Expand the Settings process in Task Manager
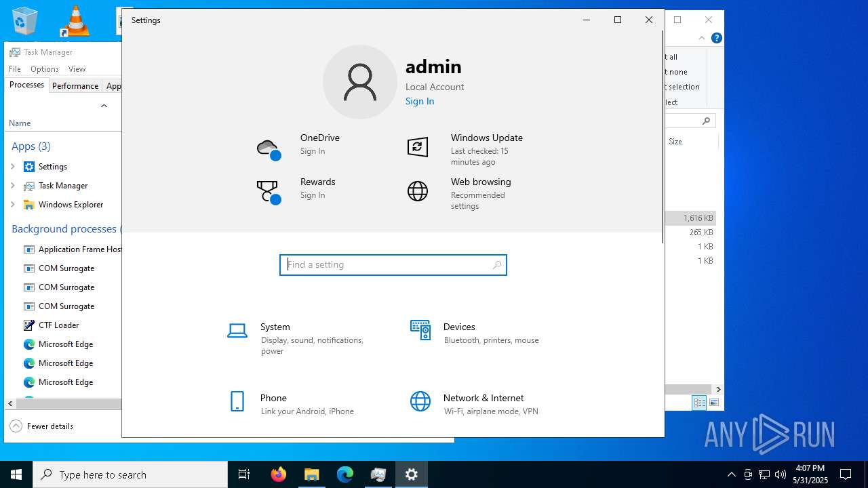Viewport: 868px width, 488px height. (x=13, y=167)
